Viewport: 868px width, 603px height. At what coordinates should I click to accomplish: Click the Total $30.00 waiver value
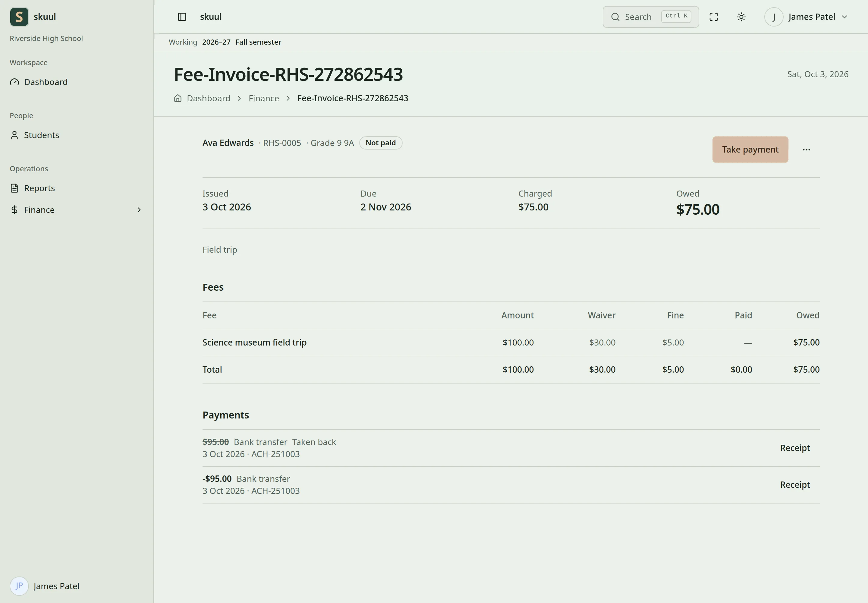click(x=602, y=370)
